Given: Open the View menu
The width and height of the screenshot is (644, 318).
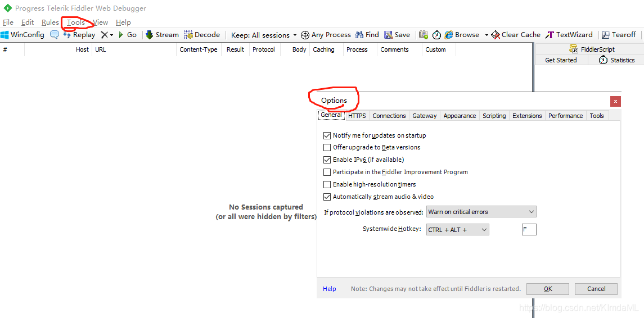Looking at the screenshot, I should [x=100, y=22].
